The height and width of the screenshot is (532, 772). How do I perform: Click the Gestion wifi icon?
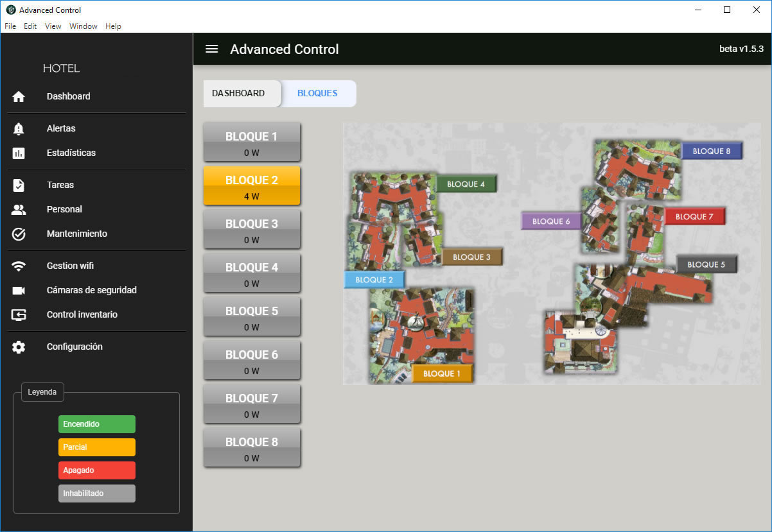coord(19,266)
